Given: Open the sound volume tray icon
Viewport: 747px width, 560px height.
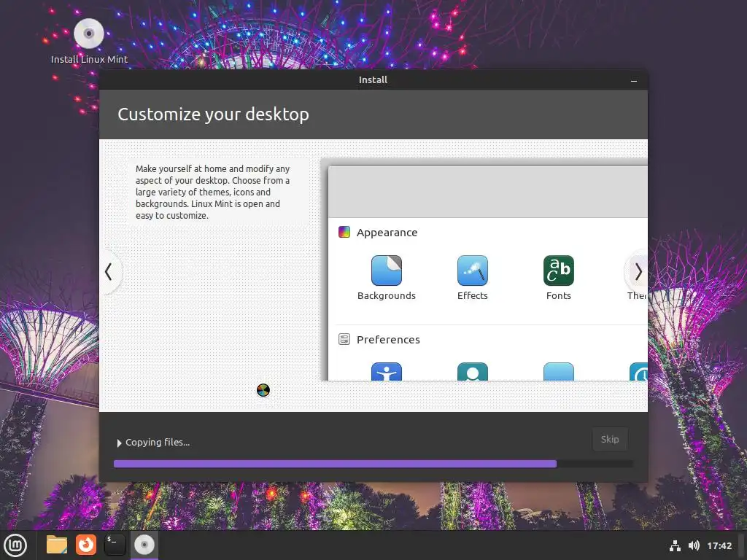Looking at the screenshot, I should coord(694,545).
